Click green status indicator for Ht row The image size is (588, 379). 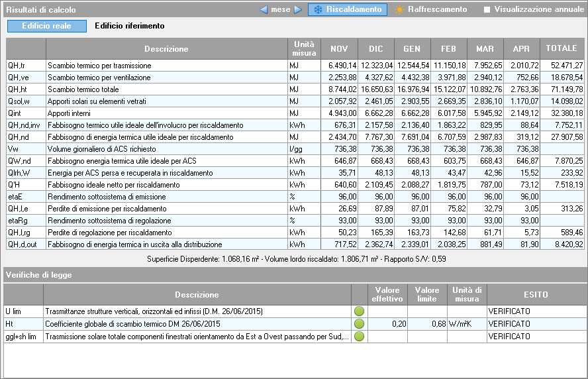(x=360, y=324)
